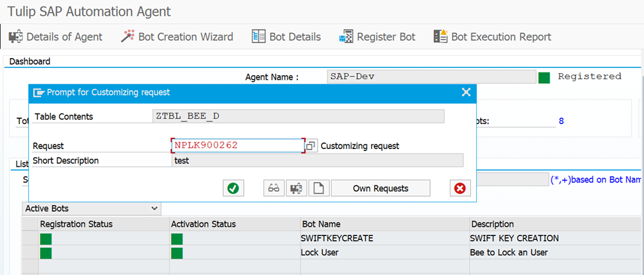Click the Own Requests button
This screenshot has height=275, width=644.
[x=380, y=188]
